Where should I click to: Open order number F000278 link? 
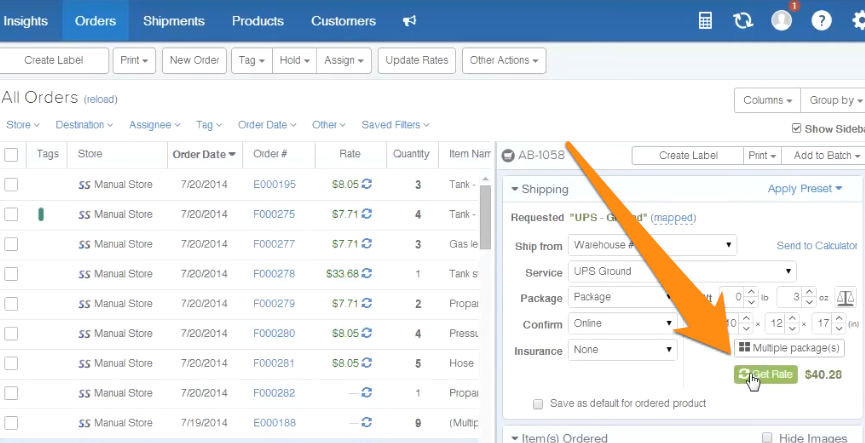pos(274,274)
